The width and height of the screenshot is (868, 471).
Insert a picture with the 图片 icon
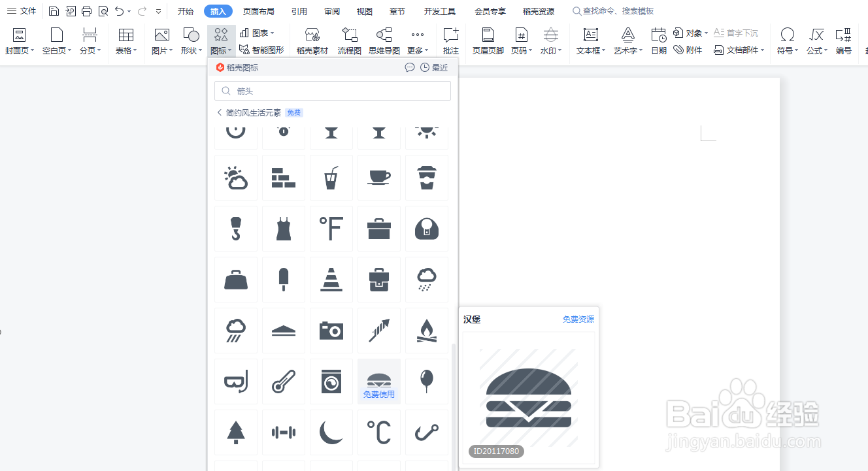click(x=161, y=41)
